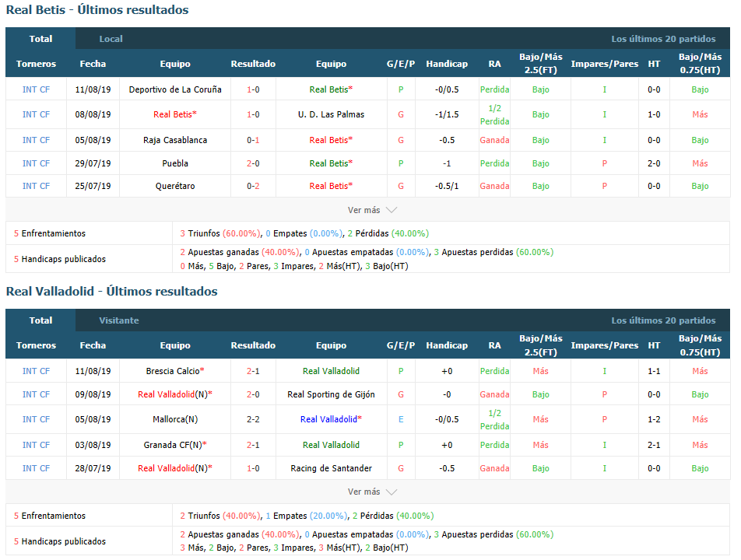Click Real Sporting de Gijón team name
741x560 pixels.
coord(331,394)
